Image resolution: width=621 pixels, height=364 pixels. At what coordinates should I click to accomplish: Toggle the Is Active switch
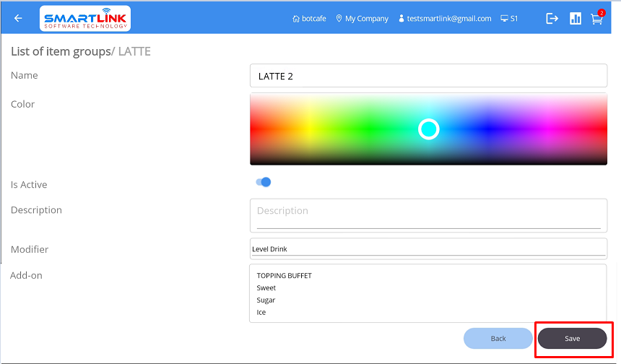coord(264,183)
